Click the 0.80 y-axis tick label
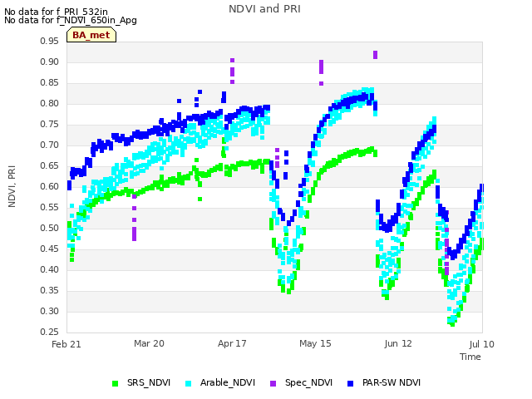This screenshot has height=399, width=532. [50, 103]
